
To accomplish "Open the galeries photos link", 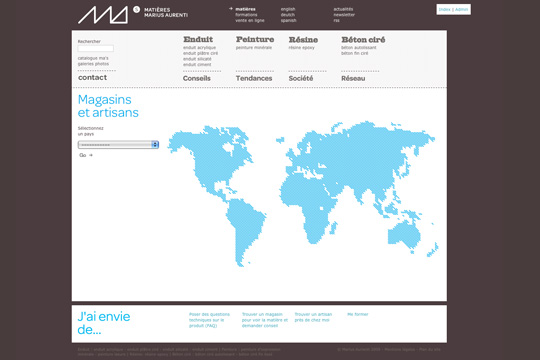I will pos(93,64).
